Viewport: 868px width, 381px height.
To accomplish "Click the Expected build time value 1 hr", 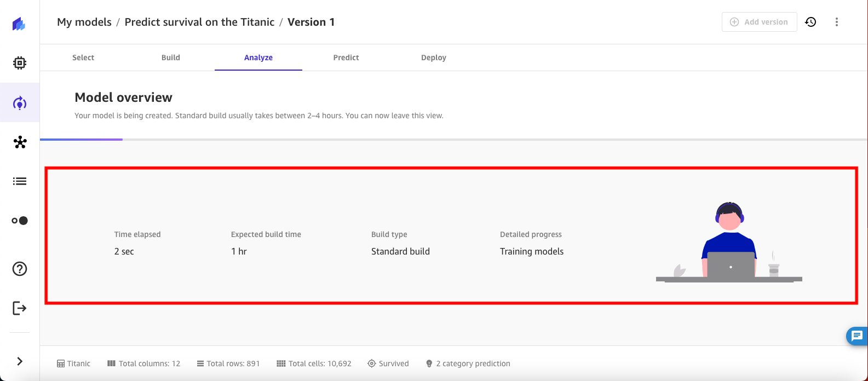I will [239, 251].
